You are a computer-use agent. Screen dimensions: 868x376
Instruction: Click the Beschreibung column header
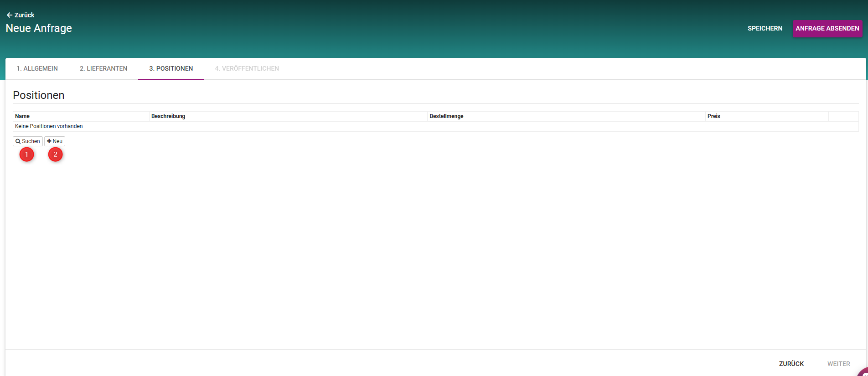(x=168, y=116)
